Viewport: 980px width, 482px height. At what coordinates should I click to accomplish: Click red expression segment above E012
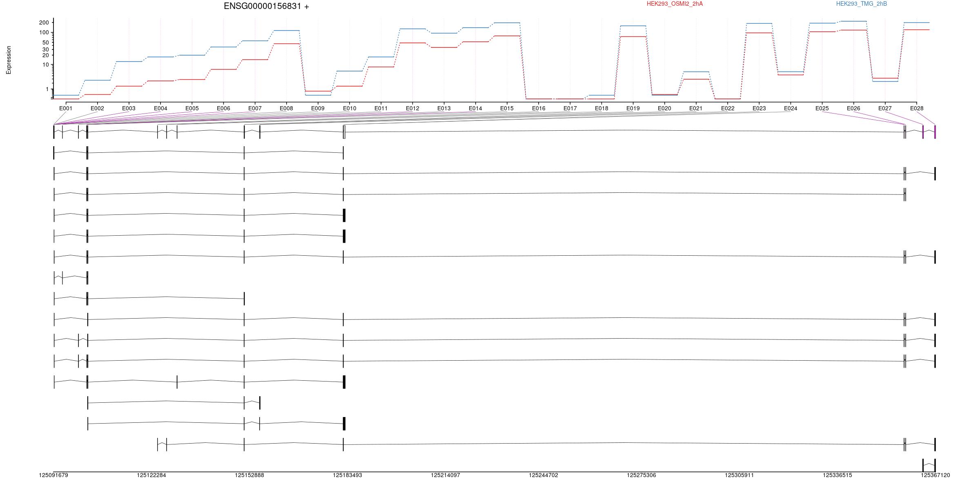pyautogui.click(x=412, y=43)
